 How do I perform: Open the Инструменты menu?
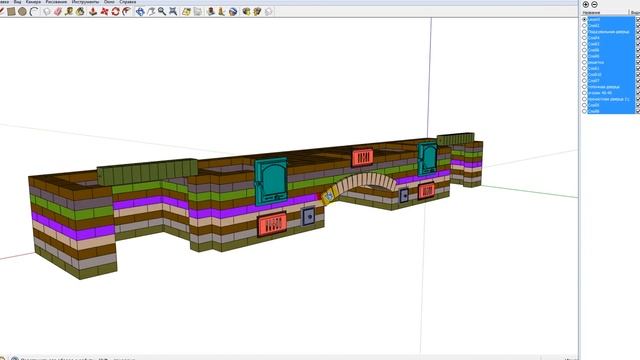coord(85,2)
